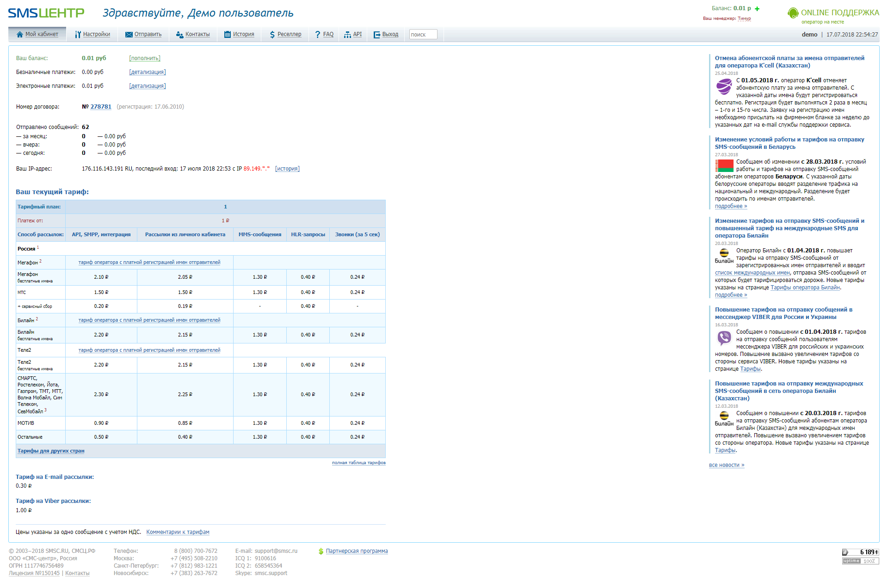Screen dimensions: 888x588
Task: Click the home icon next to Мой кабинет
Action: pyautogui.click(x=19, y=35)
